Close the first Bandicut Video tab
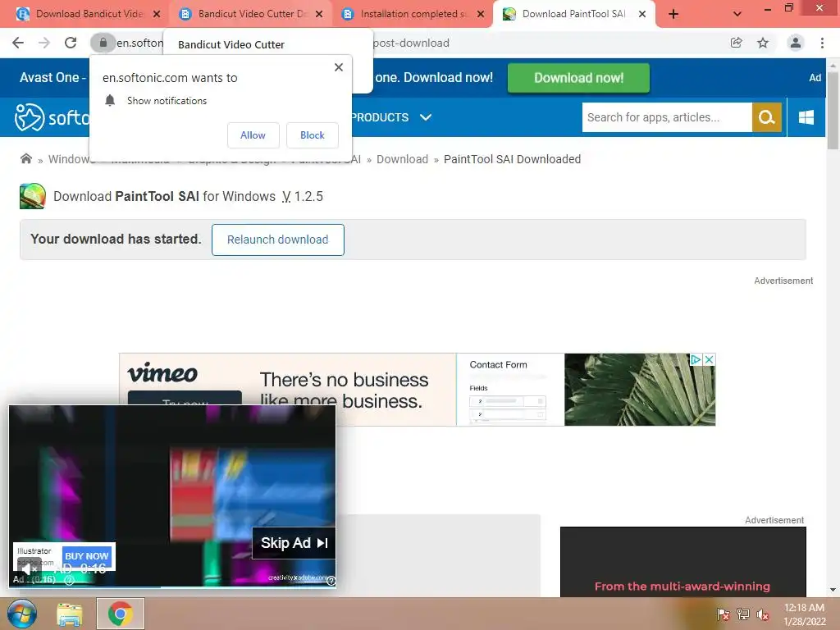840x630 pixels. click(157, 15)
